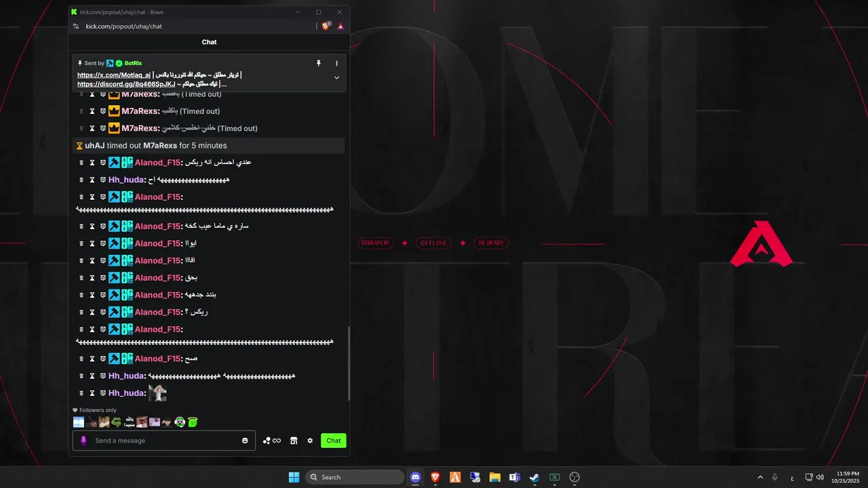Open the Windows Start menu

(x=294, y=477)
